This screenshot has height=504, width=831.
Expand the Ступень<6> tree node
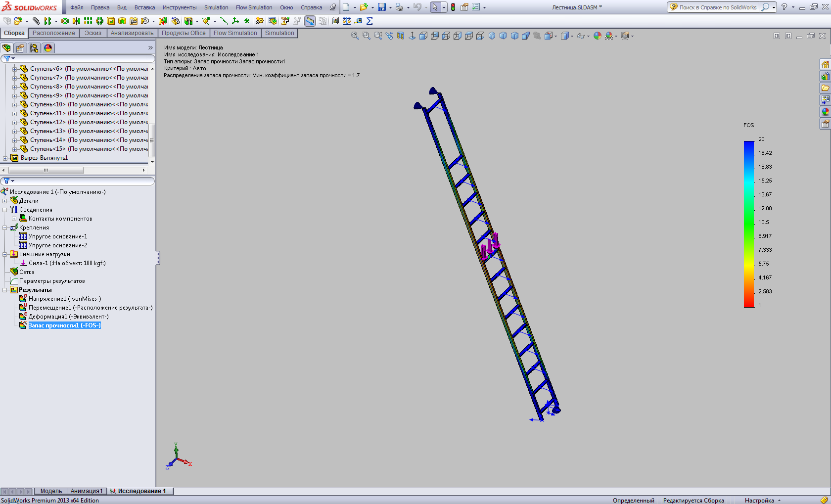click(14, 69)
